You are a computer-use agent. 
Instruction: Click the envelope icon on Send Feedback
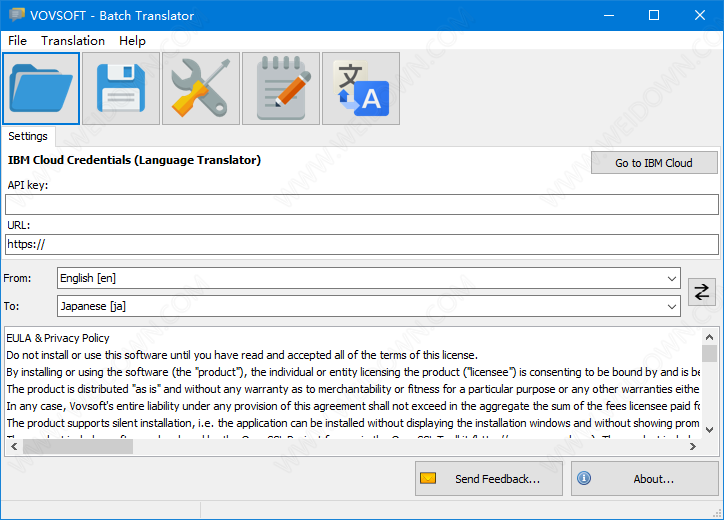[428, 478]
